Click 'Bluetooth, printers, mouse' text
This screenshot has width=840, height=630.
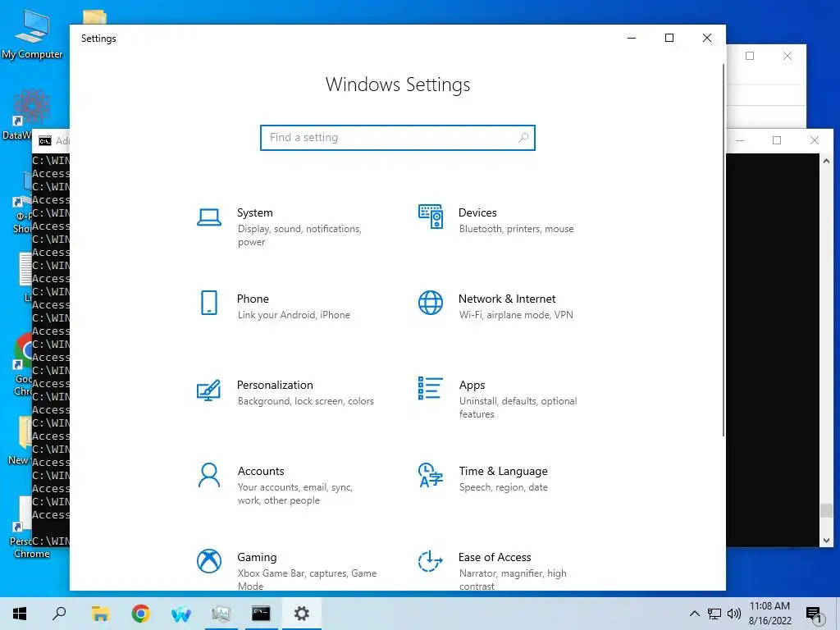tap(517, 229)
